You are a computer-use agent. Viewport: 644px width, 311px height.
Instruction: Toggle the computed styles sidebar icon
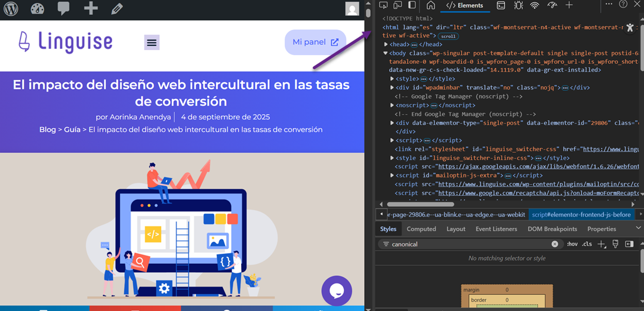coord(630,244)
